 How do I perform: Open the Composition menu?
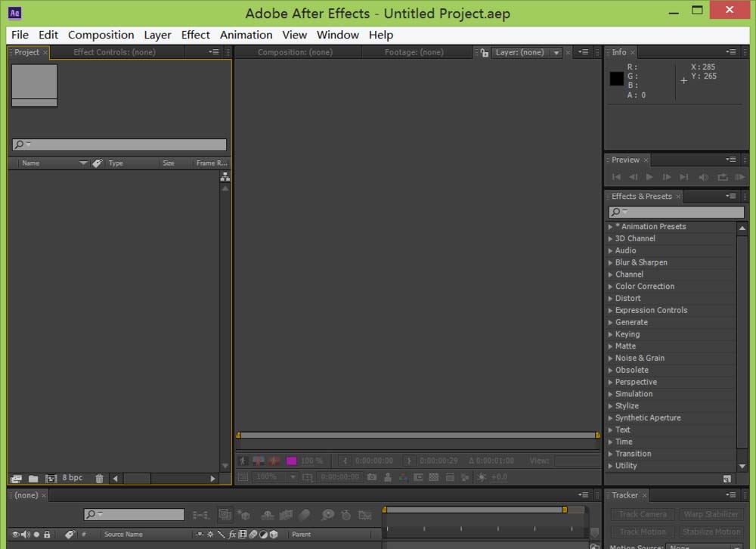click(x=101, y=35)
